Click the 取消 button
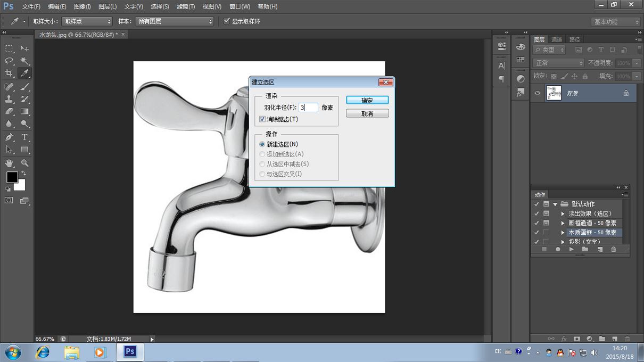644x362 pixels. [367, 113]
